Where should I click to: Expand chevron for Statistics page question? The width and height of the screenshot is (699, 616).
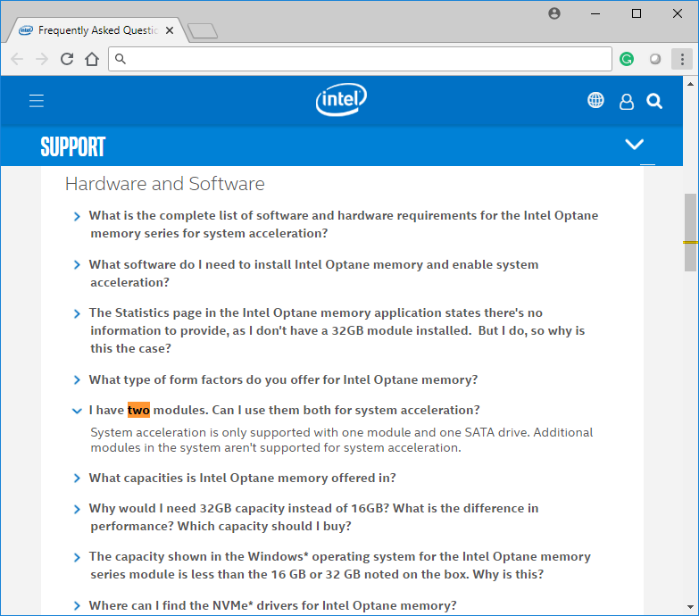[x=77, y=313]
